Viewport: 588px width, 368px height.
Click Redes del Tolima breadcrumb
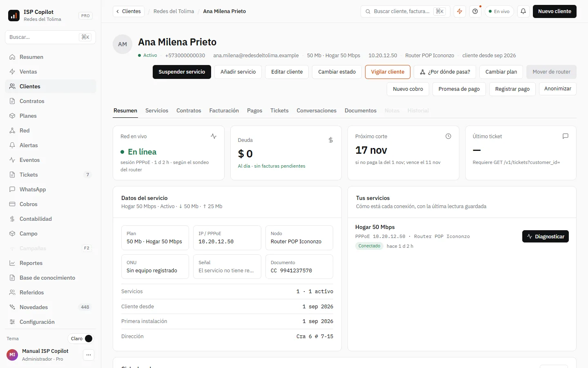coord(174,11)
